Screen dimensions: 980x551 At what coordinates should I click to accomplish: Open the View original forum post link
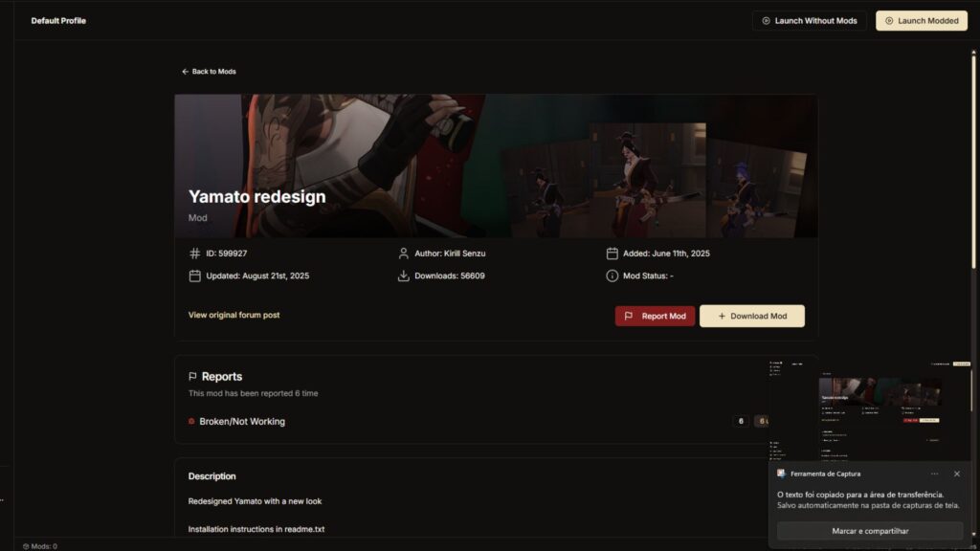pyautogui.click(x=233, y=314)
